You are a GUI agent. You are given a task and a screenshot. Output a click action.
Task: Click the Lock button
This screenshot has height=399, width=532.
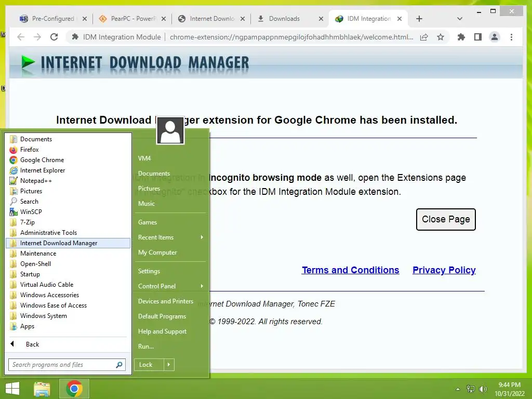149,365
